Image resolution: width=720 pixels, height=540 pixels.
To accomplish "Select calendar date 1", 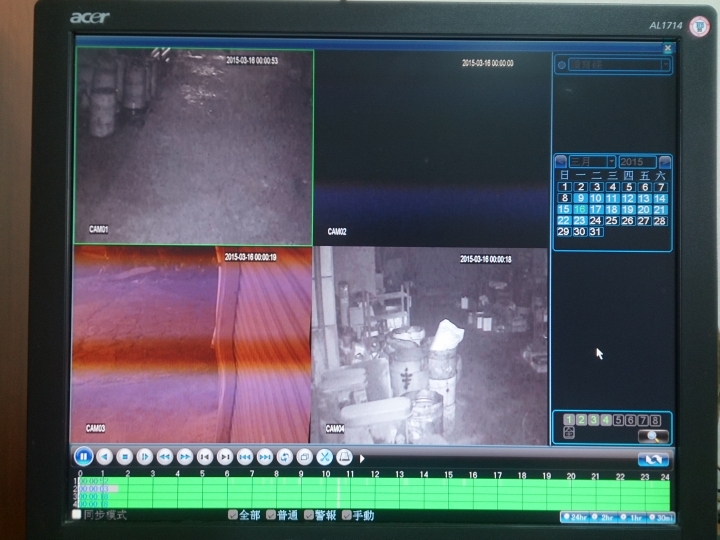I will [565, 186].
